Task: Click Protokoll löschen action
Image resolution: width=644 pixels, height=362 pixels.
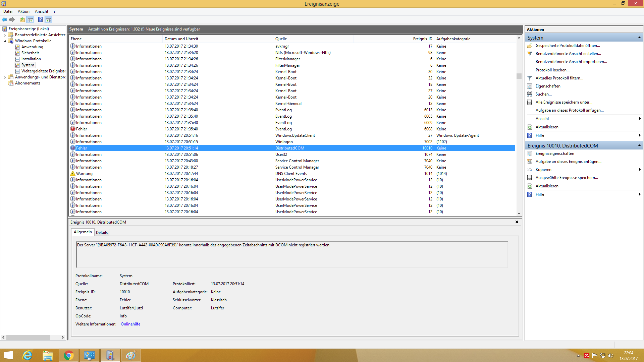Action: [x=552, y=70]
